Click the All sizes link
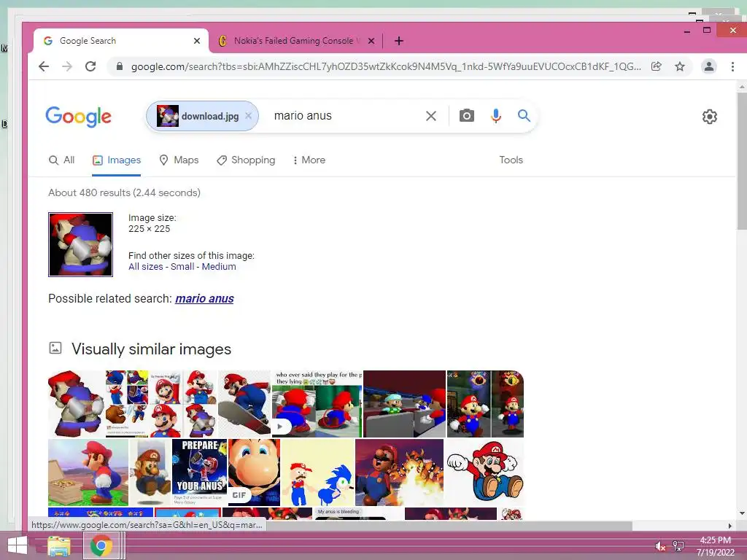The height and width of the screenshot is (560, 747). [145, 267]
